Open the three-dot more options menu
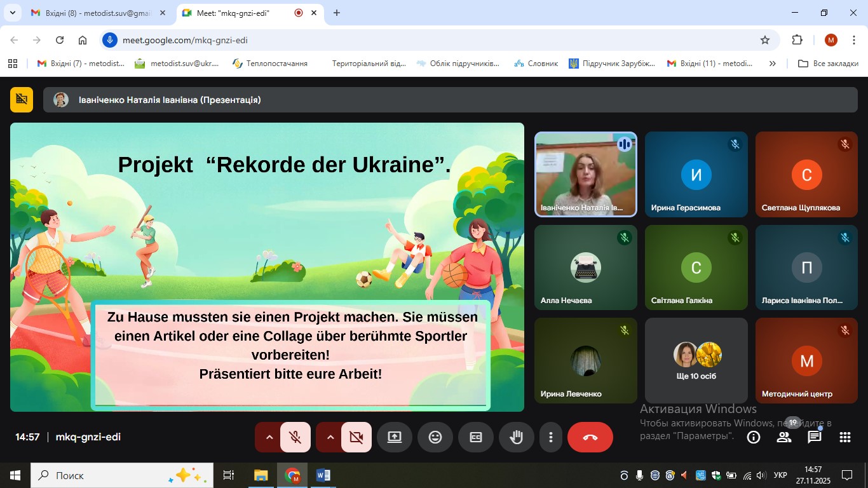This screenshot has width=868, height=488. point(551,437)
